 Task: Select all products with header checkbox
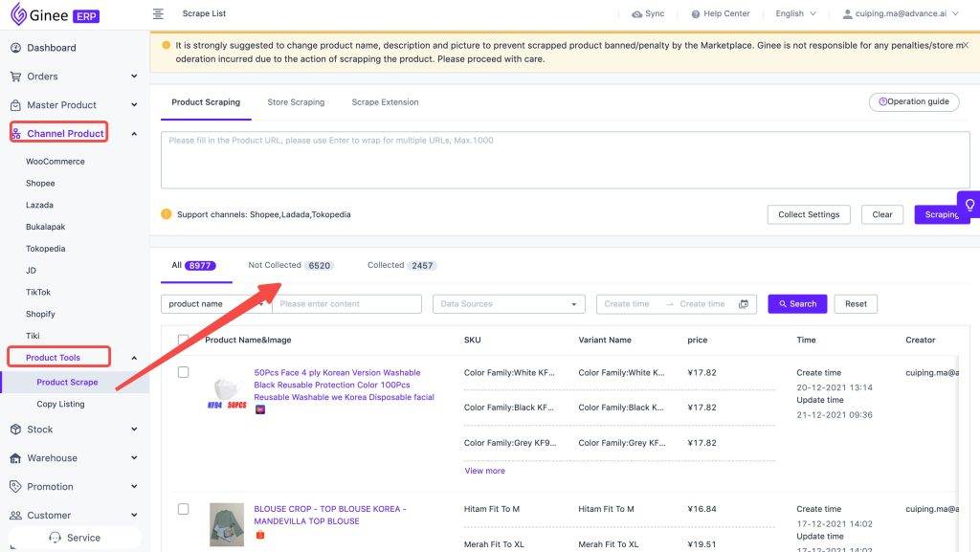pyautogui.click(x=183, y=340)
